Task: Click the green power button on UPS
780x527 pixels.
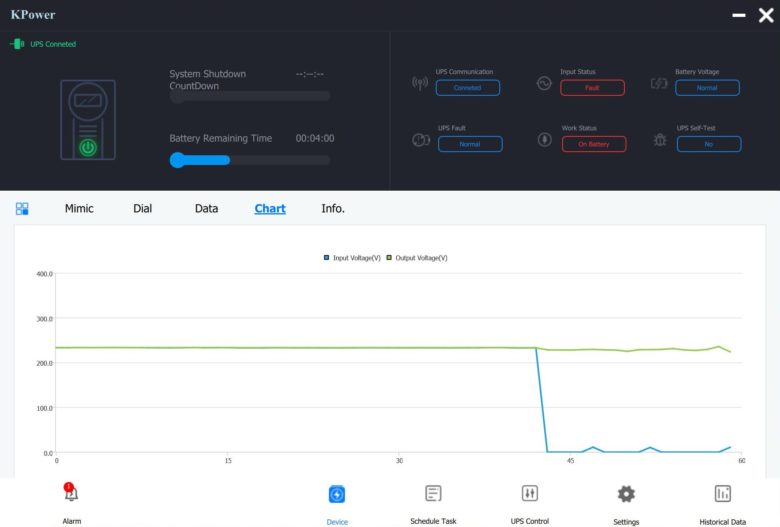Action: pyautogui.click(x=88, y=148)
